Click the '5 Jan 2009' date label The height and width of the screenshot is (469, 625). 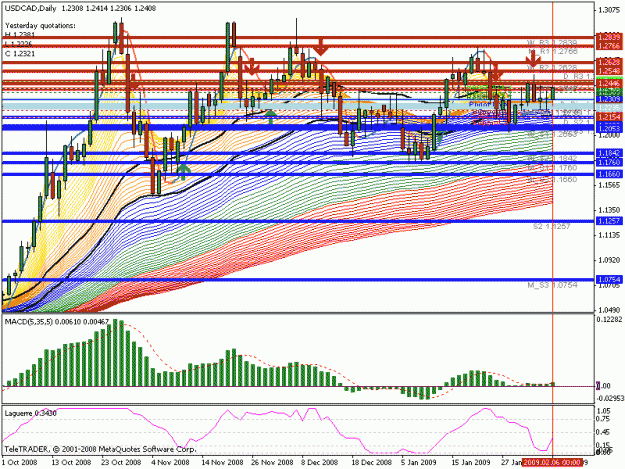point(419,462)
